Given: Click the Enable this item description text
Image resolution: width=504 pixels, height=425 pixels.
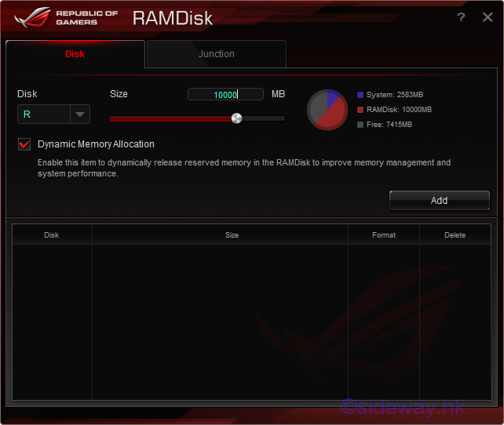Looking at the screenshot, I should (x=244, y=168).
